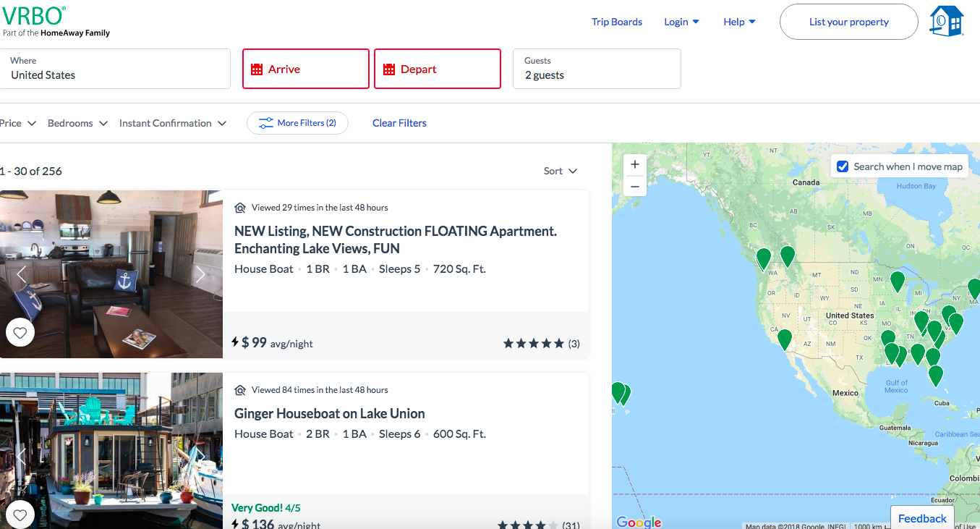Open the Help dropdown menu
Image resolution: width=980 pixels, height=529 pixels.
click(739, 22)
